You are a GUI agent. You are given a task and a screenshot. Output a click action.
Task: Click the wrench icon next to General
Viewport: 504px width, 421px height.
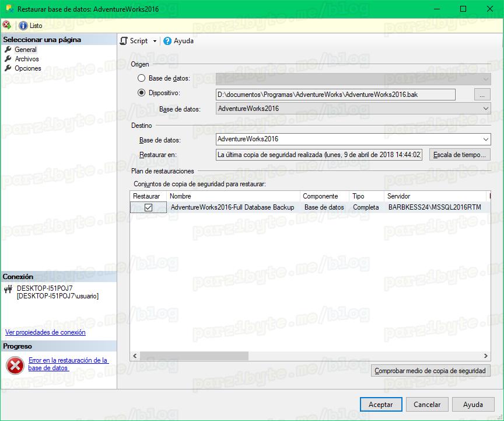(8, 49)
